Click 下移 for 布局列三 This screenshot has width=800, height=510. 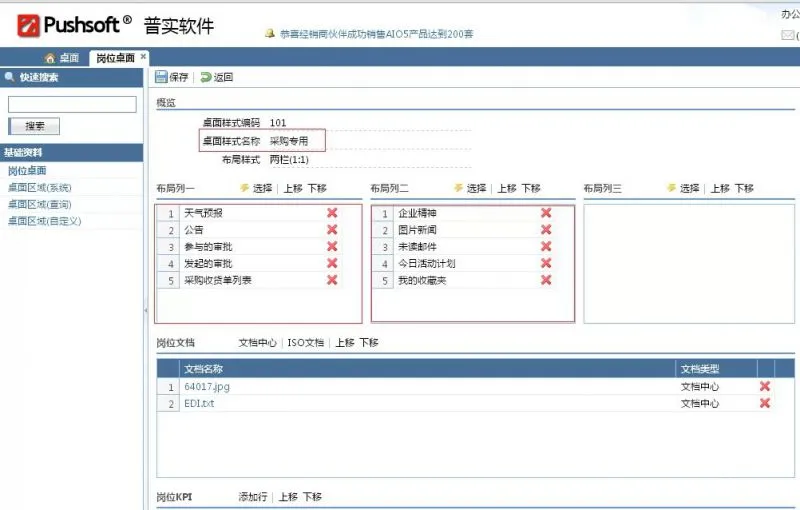(744, 188)
